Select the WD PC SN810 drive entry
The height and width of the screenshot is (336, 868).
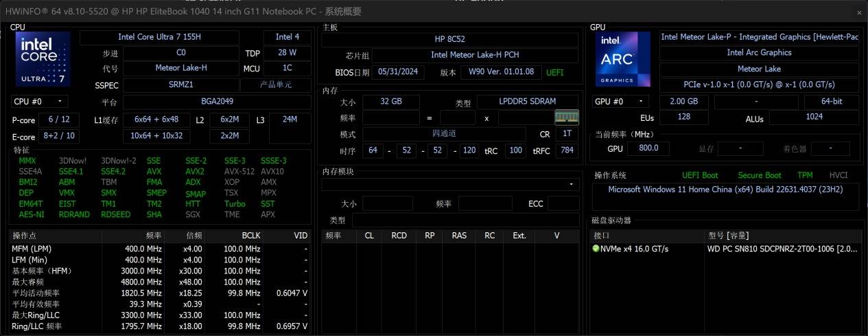click(782, 249)
